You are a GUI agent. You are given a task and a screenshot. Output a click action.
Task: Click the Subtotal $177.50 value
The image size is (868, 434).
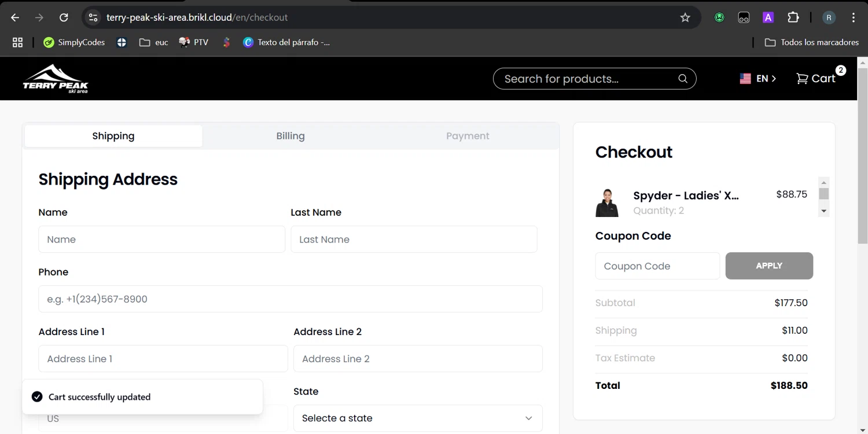791,303
